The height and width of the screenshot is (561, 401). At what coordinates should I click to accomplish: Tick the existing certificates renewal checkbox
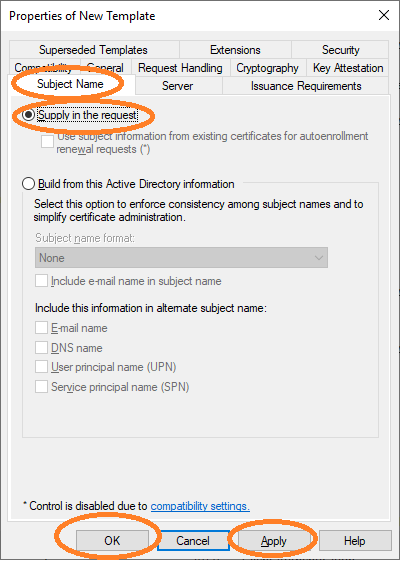click(47, 141)
